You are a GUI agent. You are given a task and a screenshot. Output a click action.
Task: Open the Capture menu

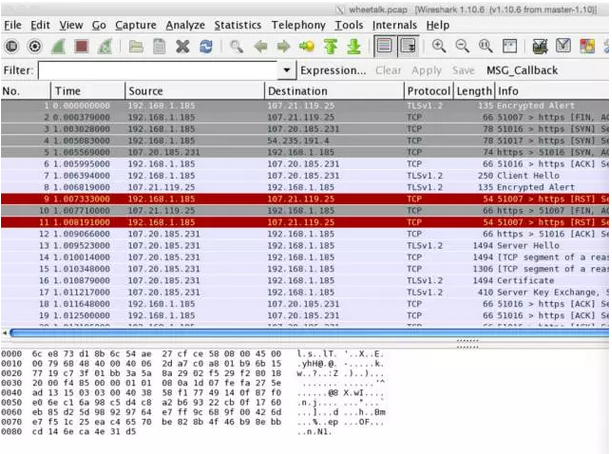tap(136, 25)
